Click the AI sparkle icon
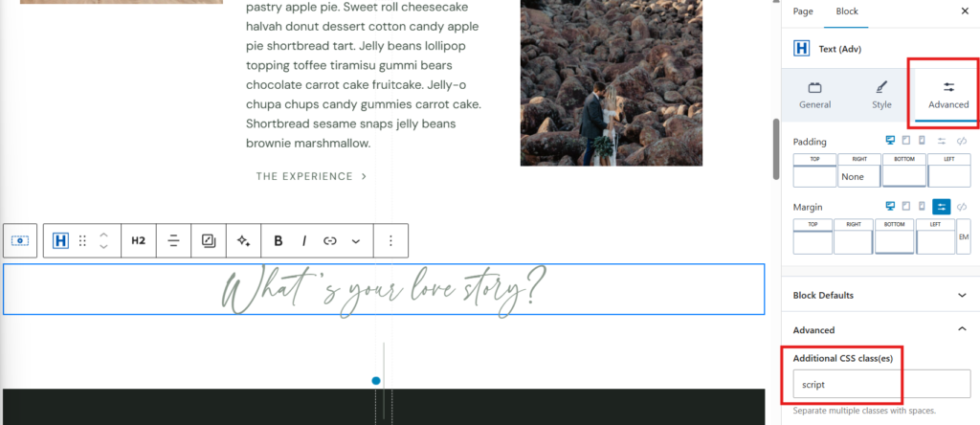 coord(244,241)
